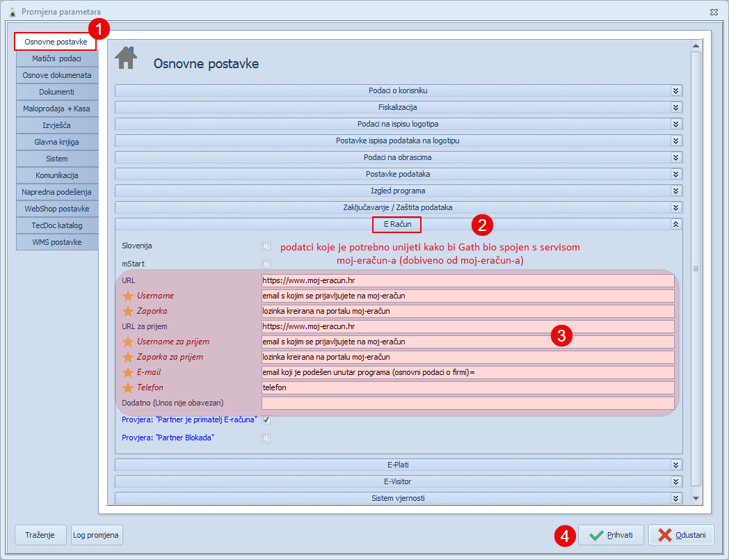Click the star icon next to Zaporka
The image size is (729, 560).
coord(127,311)
